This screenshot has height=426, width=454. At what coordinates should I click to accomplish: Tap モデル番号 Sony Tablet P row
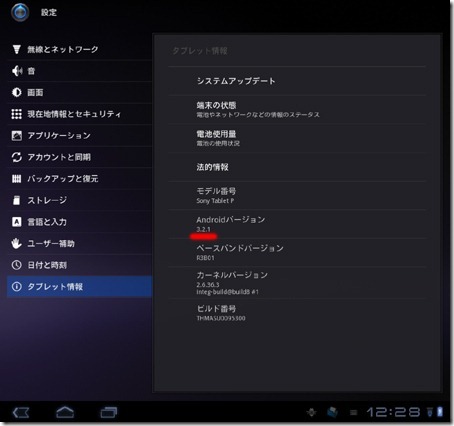click(297, 195)
